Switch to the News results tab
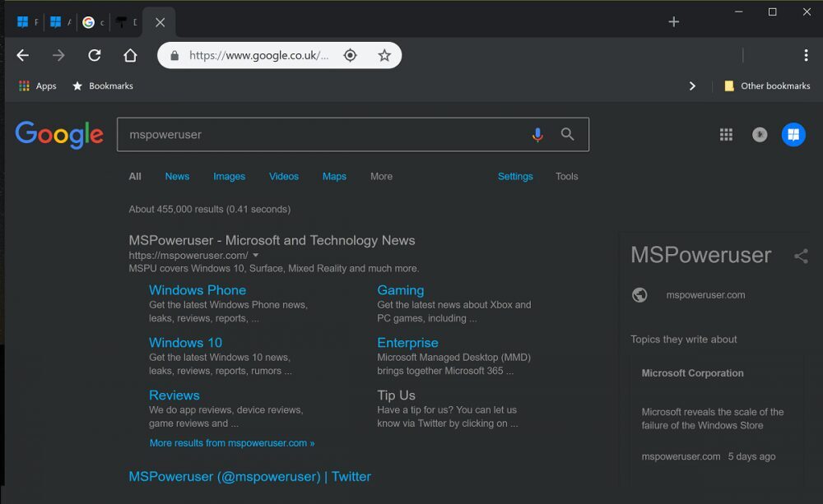Image resolution: width=823 pixels, height=504 pixels. point(177,176)
